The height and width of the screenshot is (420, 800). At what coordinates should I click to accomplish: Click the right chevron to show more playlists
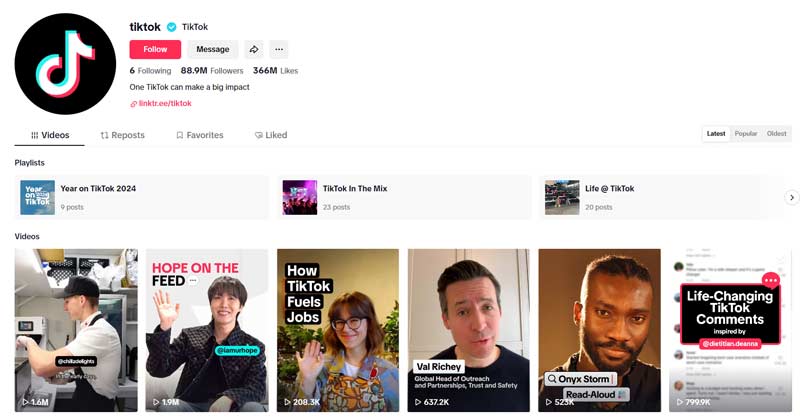[791, 197]
